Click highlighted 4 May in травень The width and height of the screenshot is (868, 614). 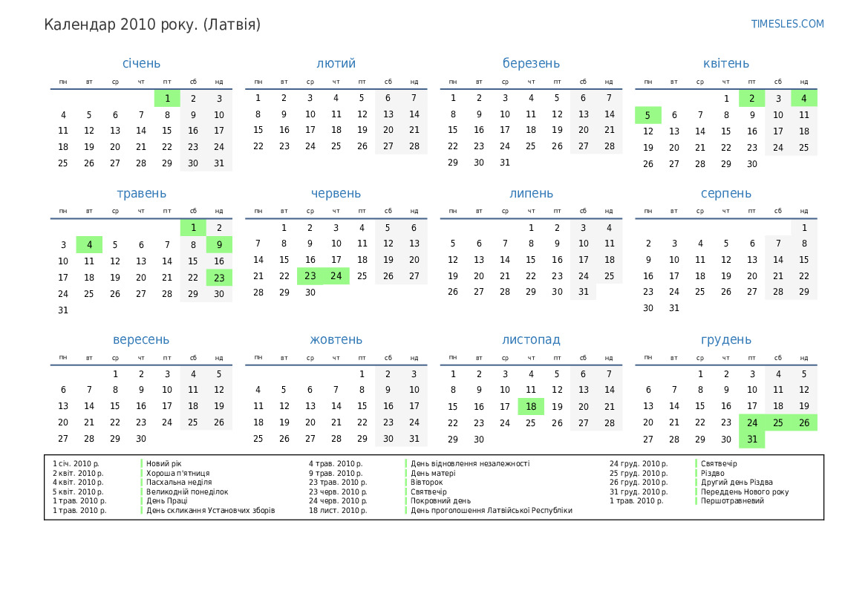89,245
